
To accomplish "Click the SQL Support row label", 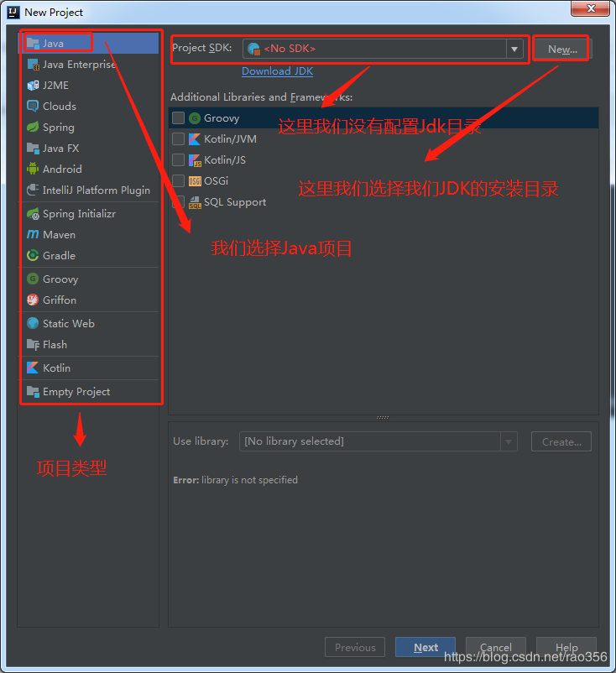I will coord(235,202).
